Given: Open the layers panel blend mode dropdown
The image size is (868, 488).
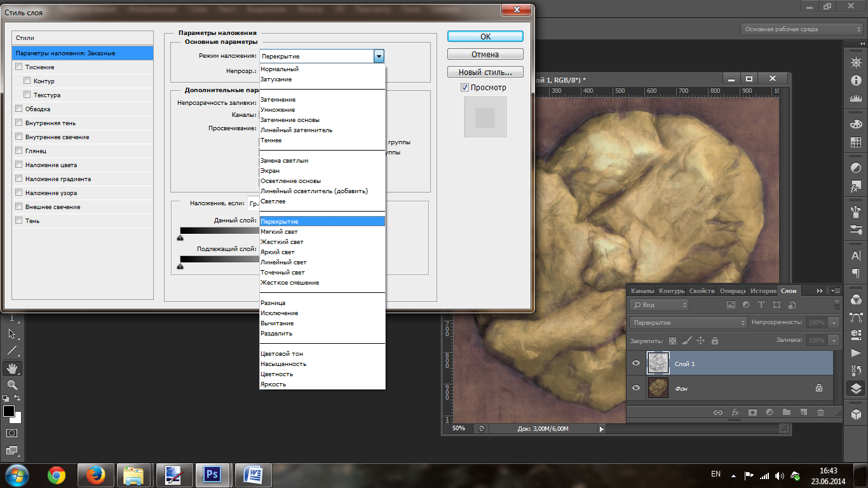Looking at the screenshot, I should click(689, 323).
